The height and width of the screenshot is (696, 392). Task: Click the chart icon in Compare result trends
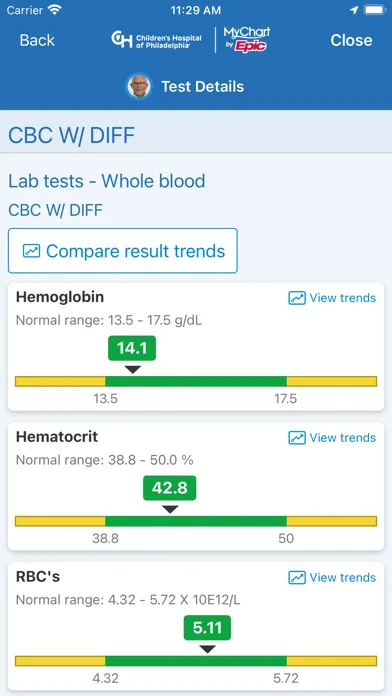32,251
